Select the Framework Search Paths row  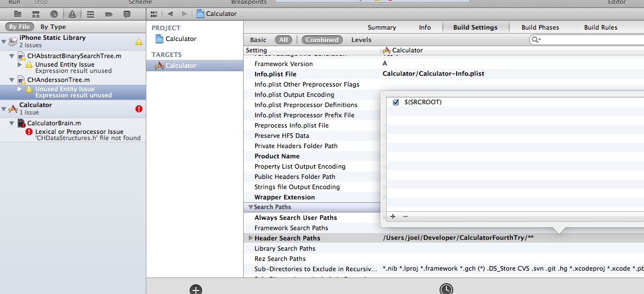291,228
